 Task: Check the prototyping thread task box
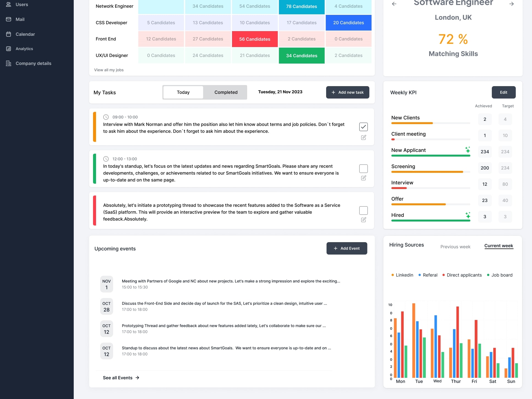364,211
